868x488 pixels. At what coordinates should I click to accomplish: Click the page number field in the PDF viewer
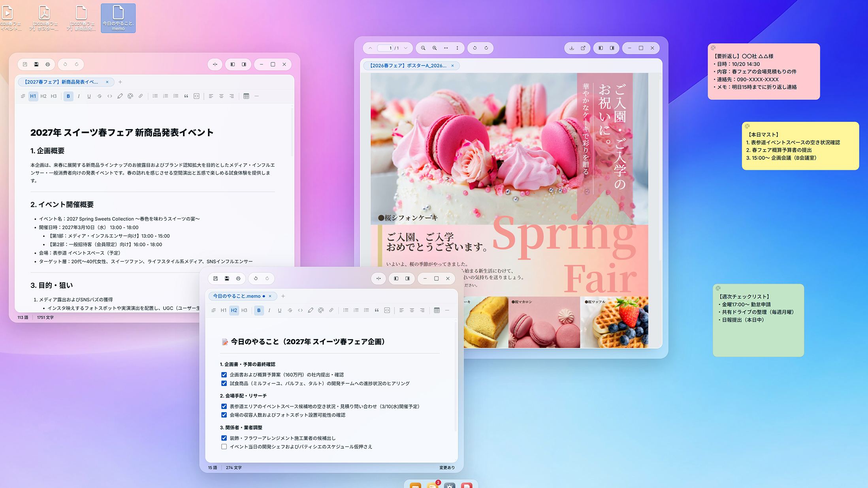tap(385, 48)
